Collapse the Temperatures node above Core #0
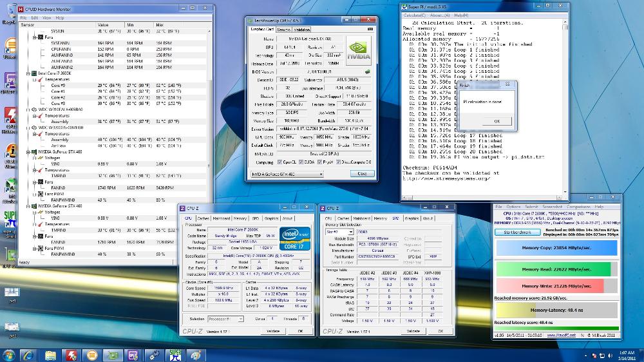 tap(35, 80)
